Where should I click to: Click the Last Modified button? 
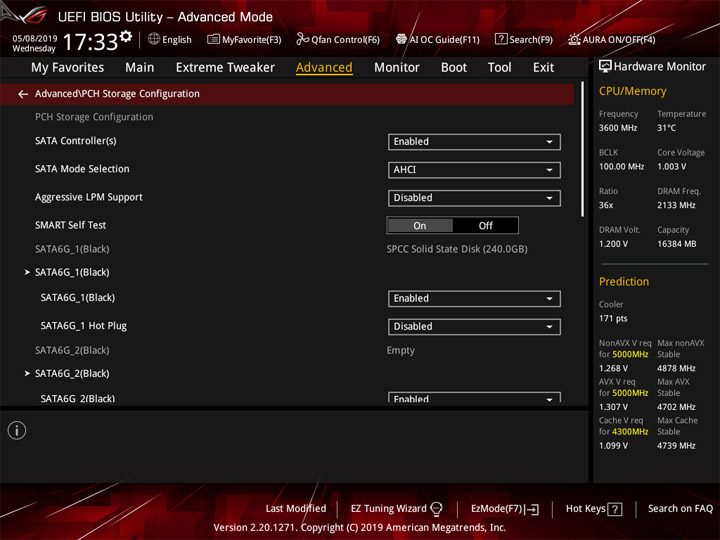[x=296, y=509]
